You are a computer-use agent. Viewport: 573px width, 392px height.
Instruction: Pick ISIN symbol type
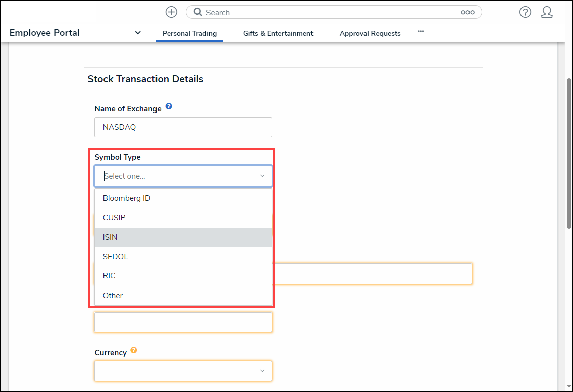pyautogui.click(x=110, y=237)
